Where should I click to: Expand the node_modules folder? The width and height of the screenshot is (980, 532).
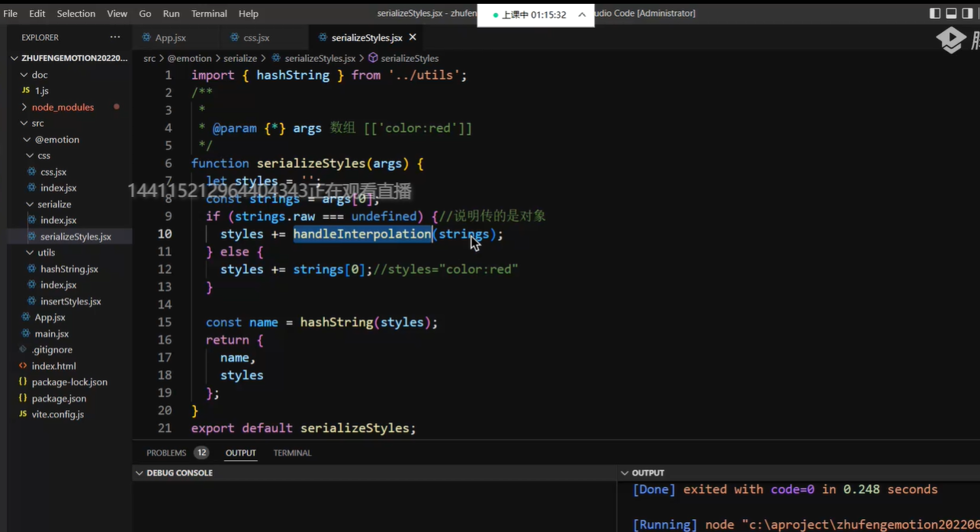(63, 108)
